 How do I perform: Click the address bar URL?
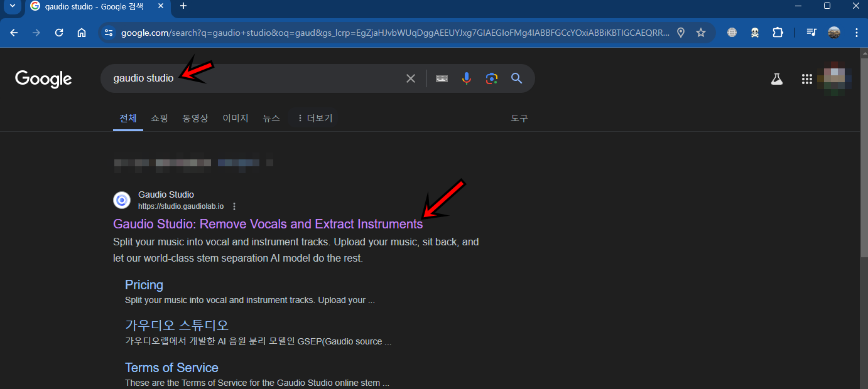pos(395,33)
